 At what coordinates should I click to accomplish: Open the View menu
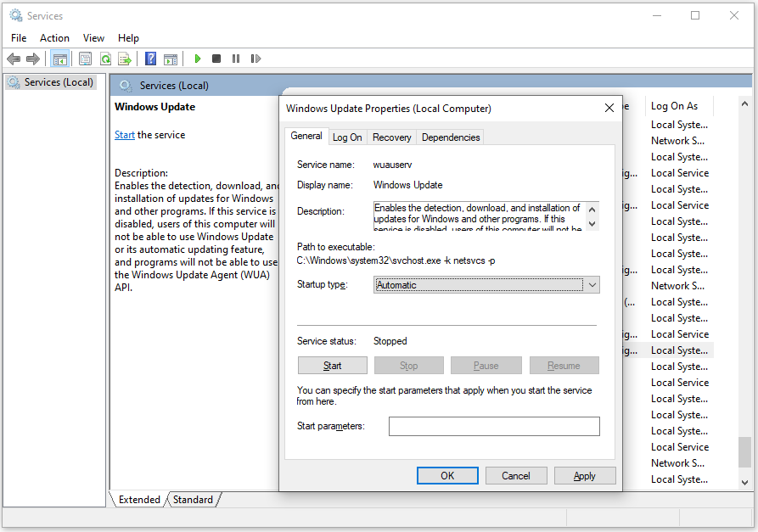(x=93, y=37)
